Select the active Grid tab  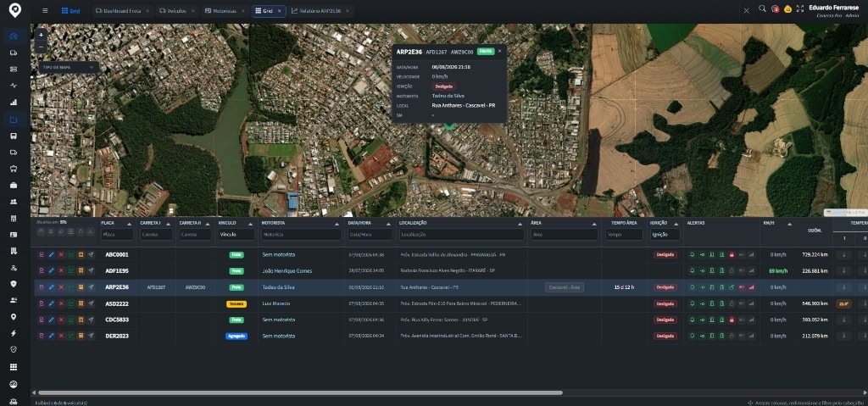tap(268, 11)
